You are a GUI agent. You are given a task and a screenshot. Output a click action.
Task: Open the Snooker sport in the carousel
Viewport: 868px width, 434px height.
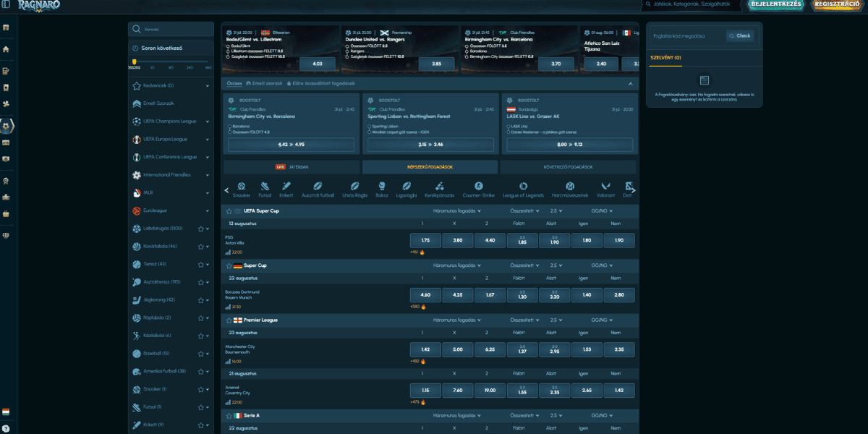point(241,190)
